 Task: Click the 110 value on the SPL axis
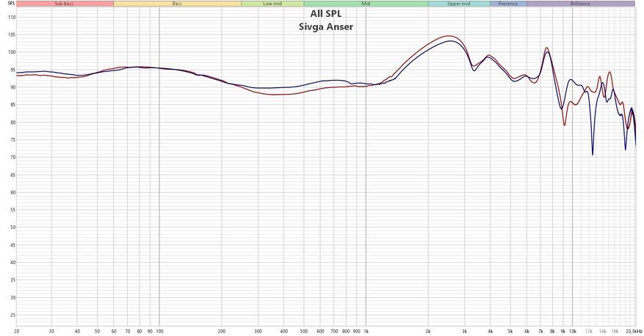pyautogui.click(x=12, y=17)
